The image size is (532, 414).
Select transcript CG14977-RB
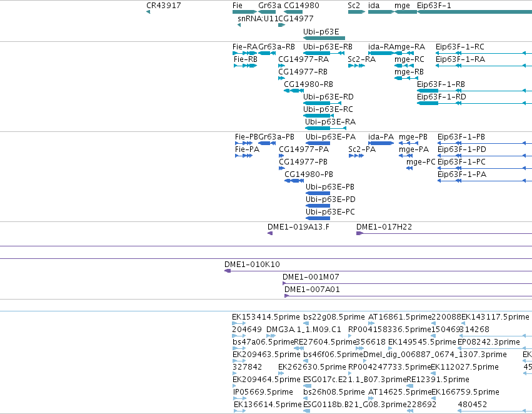pos(303,72)
